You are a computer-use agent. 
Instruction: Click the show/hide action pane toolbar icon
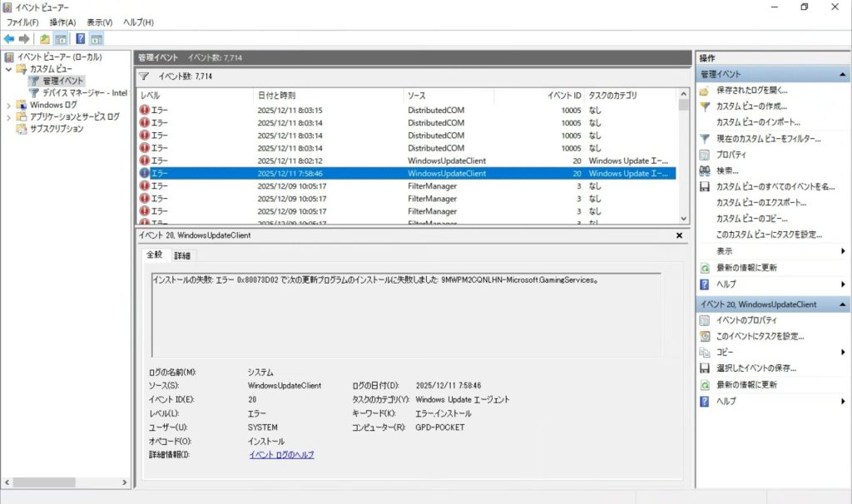tap(97, 39)
